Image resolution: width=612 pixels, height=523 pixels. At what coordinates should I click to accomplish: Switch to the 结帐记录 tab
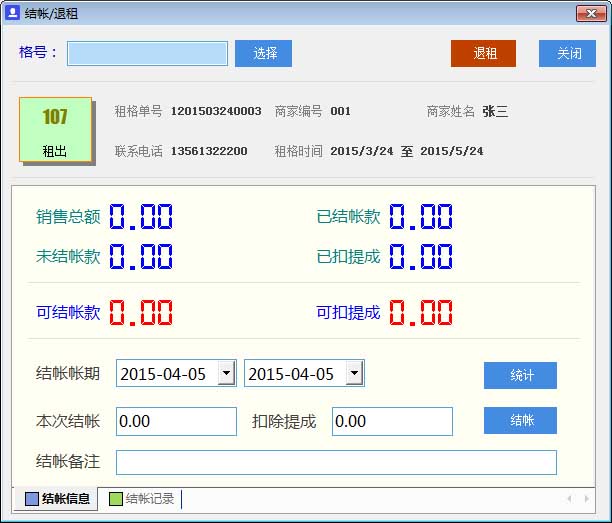[x=141, y=498]
